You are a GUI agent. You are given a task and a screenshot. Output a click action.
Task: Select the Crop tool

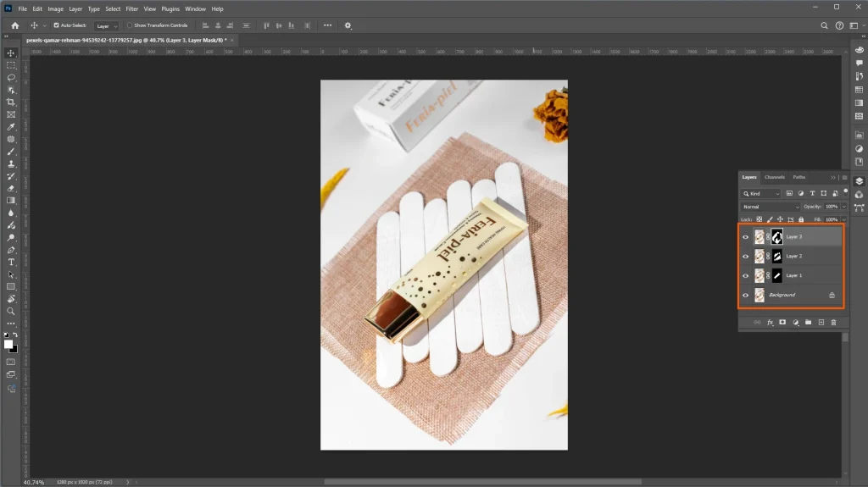tap(11, 102)
